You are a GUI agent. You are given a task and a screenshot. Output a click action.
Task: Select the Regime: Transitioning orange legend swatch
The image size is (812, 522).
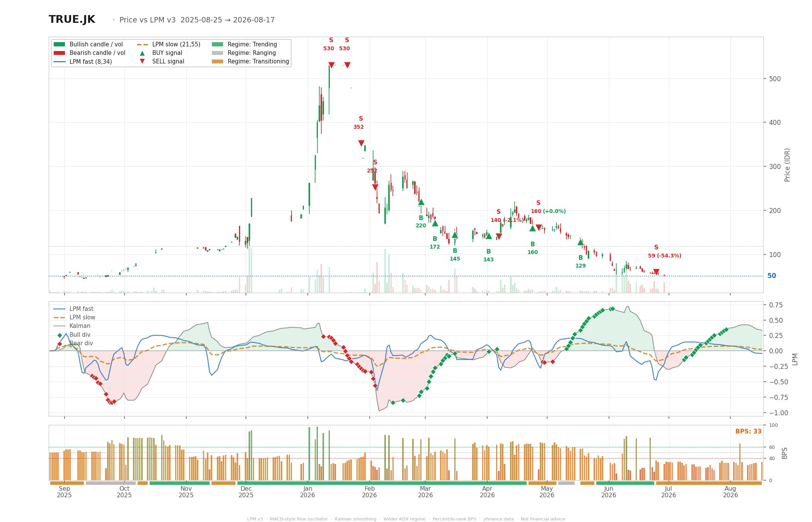click(x=217, y=61)
